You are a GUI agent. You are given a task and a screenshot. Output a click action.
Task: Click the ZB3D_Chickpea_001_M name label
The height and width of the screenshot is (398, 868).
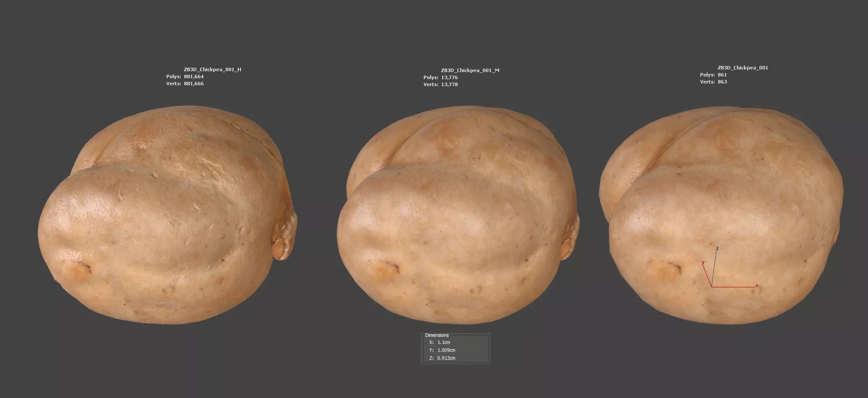point(470,70)
